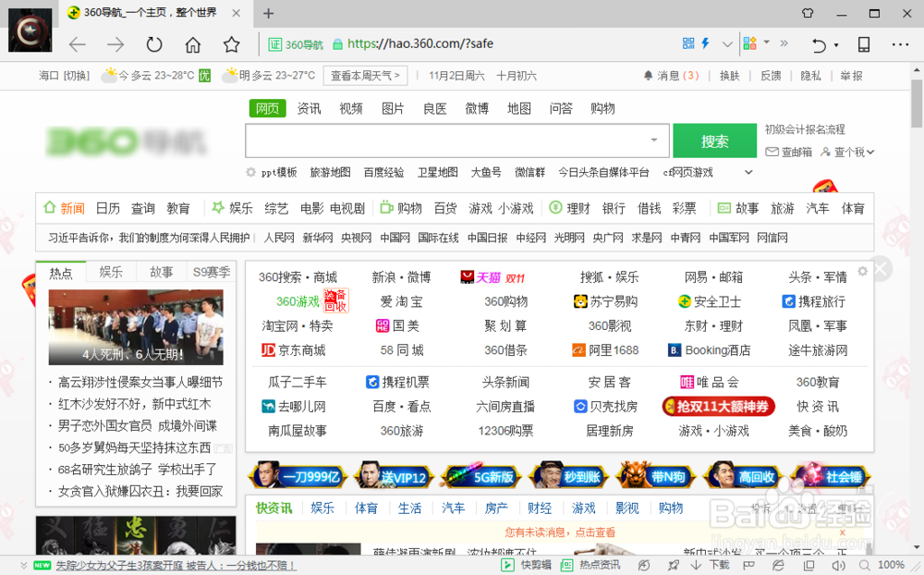Open the 京东商城 site link

point(293,350)
